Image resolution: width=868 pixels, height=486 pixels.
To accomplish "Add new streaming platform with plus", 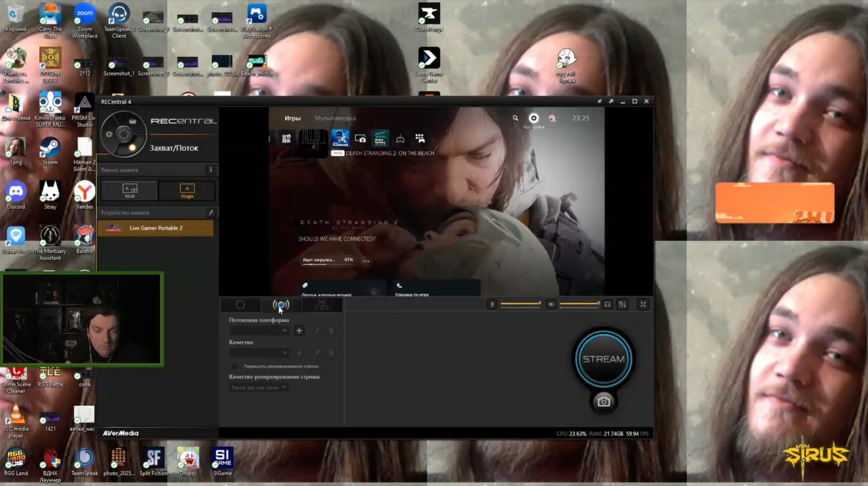I will (x=299, y=330).
